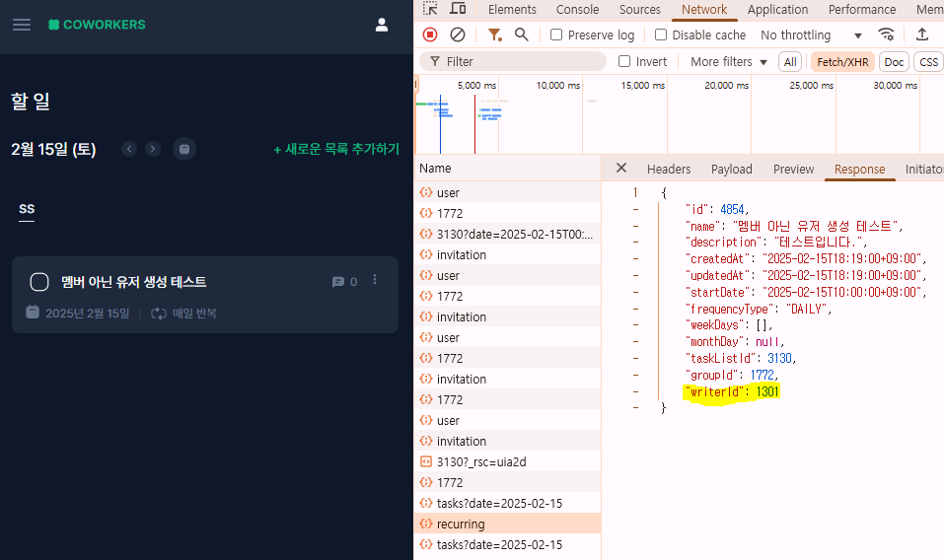This screenshot has height=560, width=944.
Task: Select the last 'tasks?date=2025-02-15' request
Action: (507, 545)
